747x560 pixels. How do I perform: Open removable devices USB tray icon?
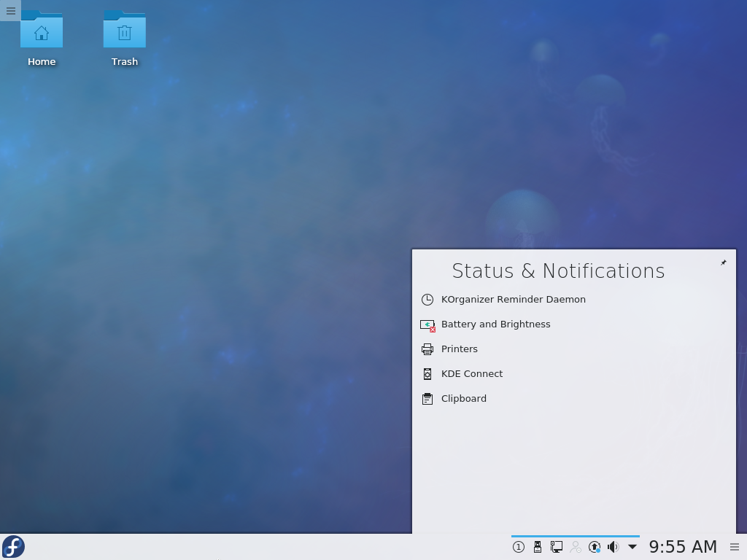click(538, 547)
